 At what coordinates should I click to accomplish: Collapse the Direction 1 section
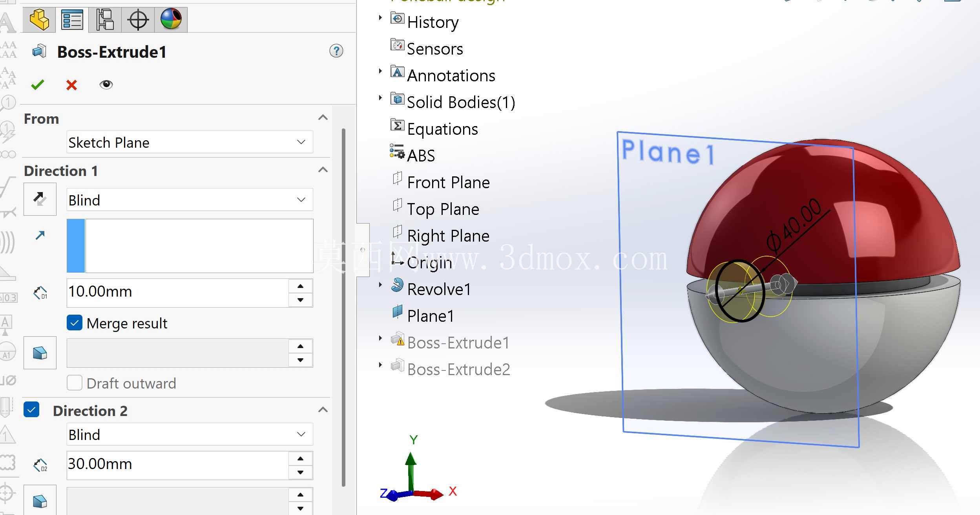323,170
